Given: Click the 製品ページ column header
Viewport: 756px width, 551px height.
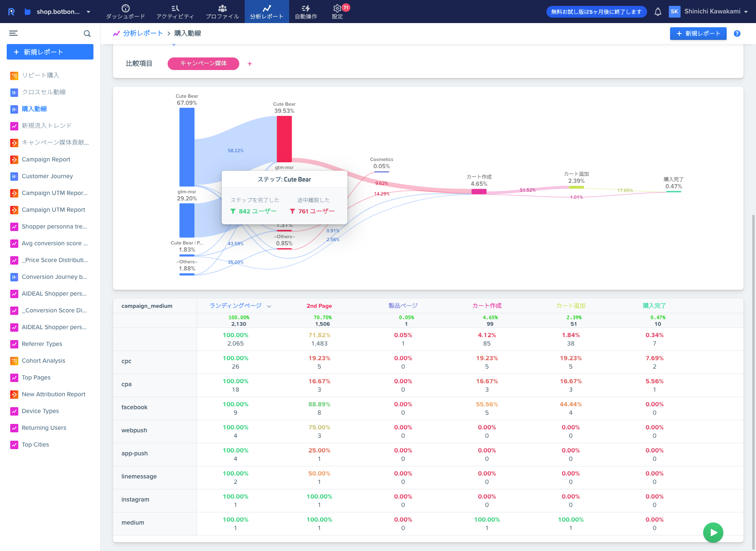Looking at the screenshot, I should point(403,306).
